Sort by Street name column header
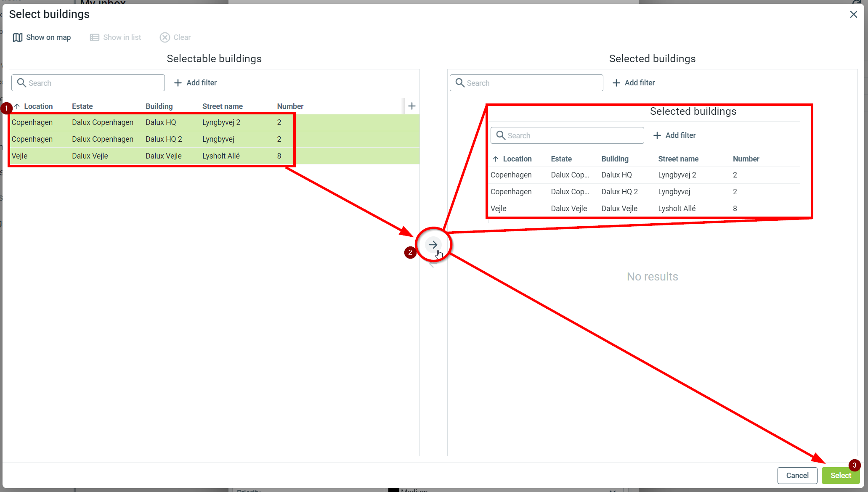Viewport: 868px width, 492px height. pos(222,106)
